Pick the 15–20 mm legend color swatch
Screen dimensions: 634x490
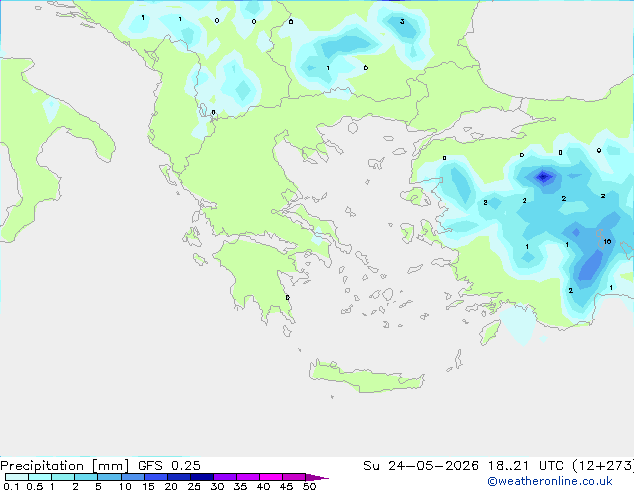pyautogui.click(x=155, y=477)
